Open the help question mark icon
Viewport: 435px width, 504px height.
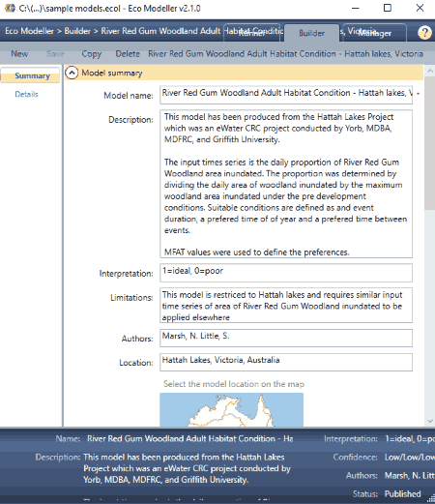[424, 33]
